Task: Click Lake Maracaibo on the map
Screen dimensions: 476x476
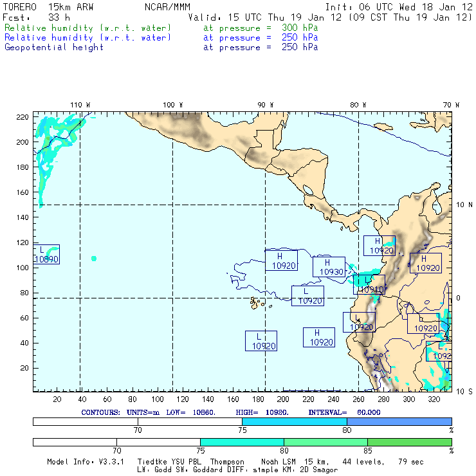Action: (437, 206)
